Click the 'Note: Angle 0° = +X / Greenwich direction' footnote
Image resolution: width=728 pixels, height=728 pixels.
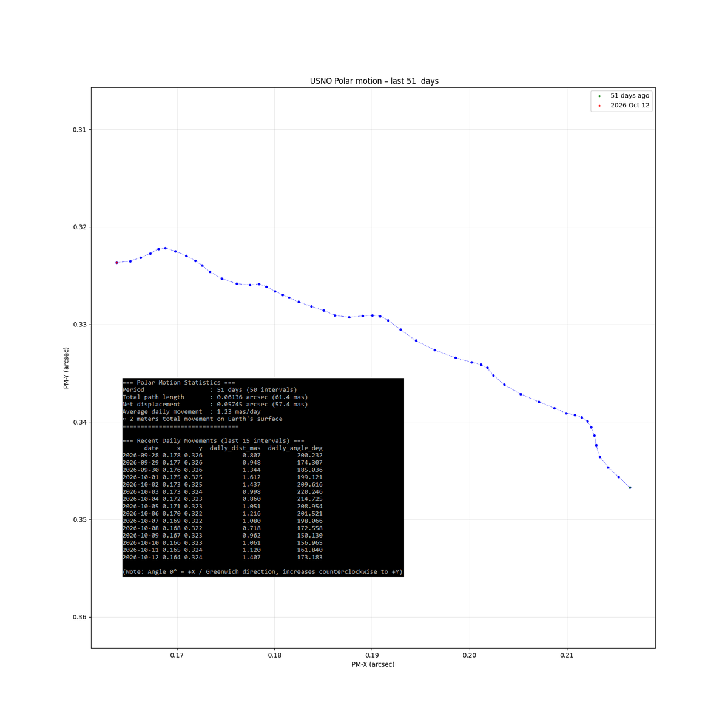pyautogui.click(x=263, y=572)
